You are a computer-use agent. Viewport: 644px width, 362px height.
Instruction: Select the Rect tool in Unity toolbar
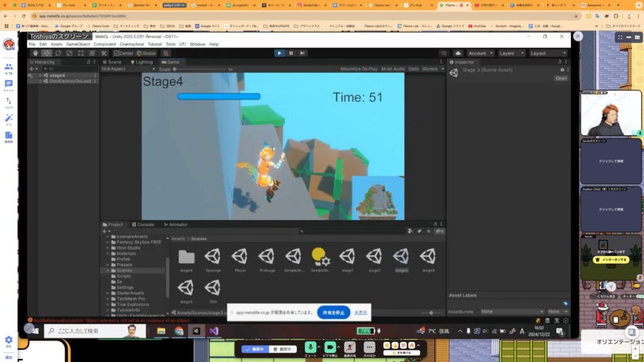point(81,53)
